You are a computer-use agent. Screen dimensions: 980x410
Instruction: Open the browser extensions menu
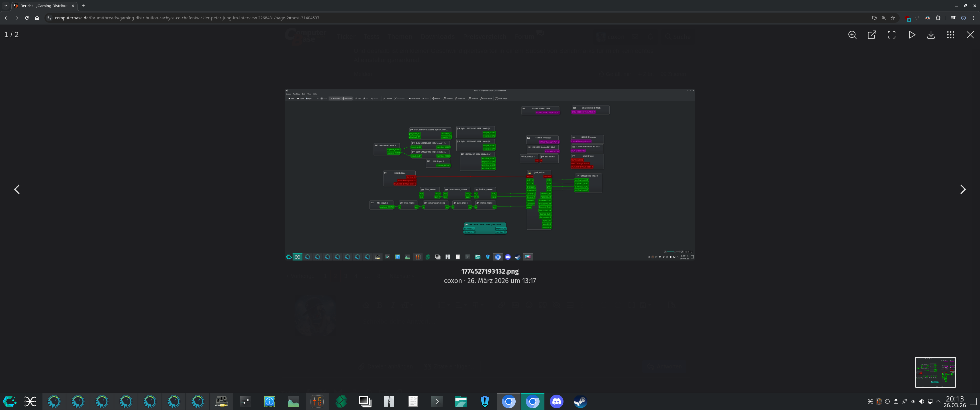pyautogui.click(x=938, y=18)
